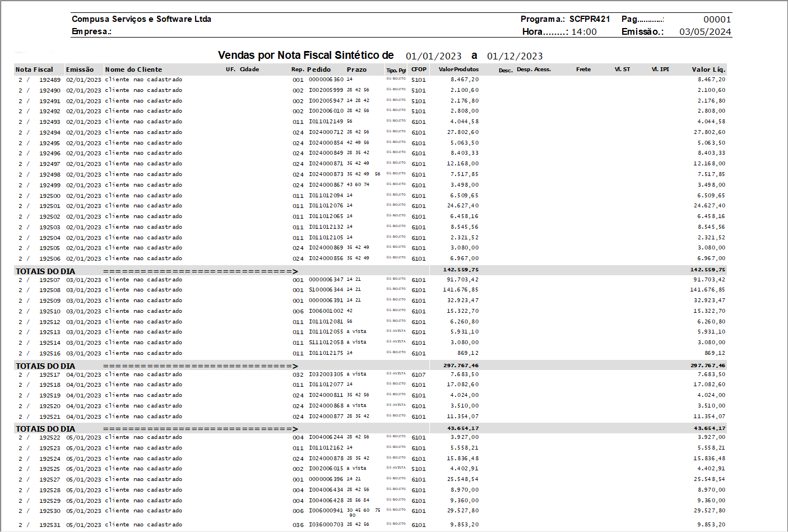This screenshot has height=532, width=788.
Task: Select the "Cidade" column header
Action: pos(249,70)
